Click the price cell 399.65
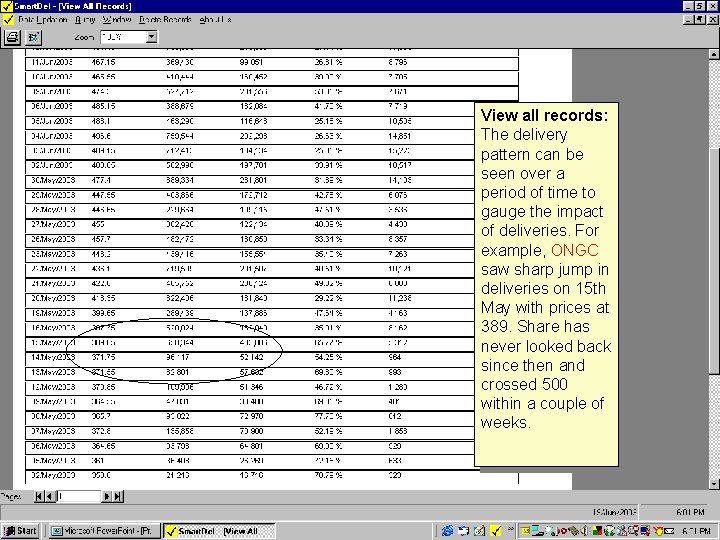The width and height of the screenshot is (720, 540). tap(103, 313)
